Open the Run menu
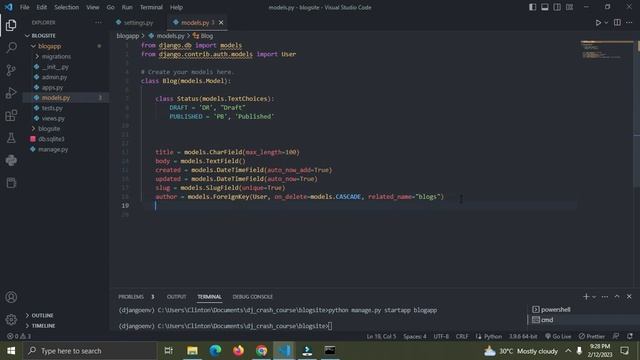The image size is (640, 360). click(127, 7)
